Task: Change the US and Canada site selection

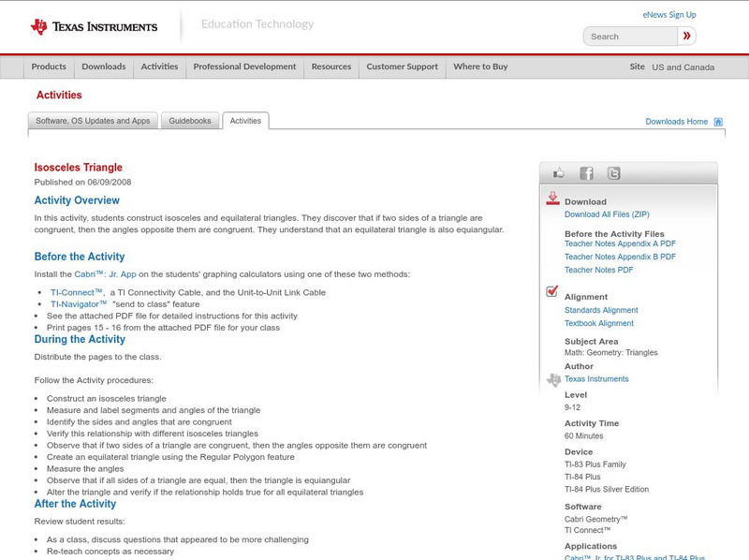Action: [683, 67]
